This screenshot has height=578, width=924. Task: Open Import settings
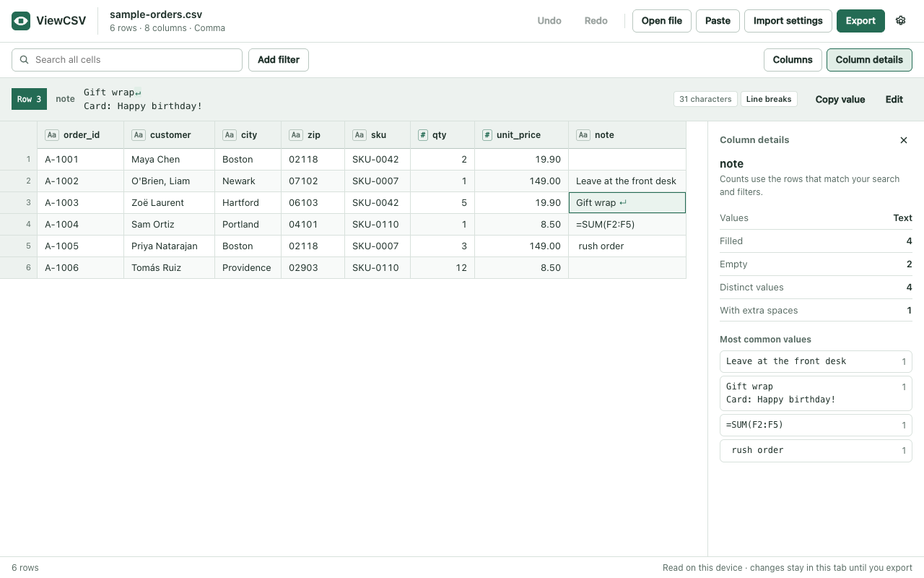coord(788,21)
